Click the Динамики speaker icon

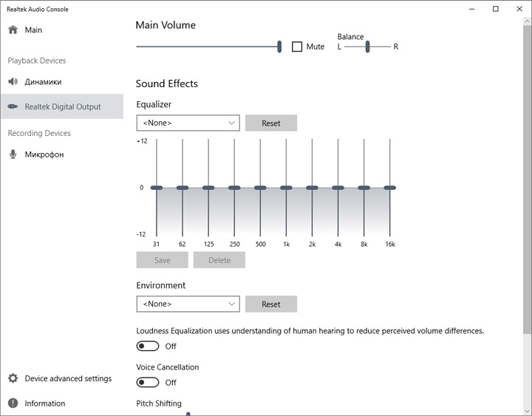tap(13, 82)
